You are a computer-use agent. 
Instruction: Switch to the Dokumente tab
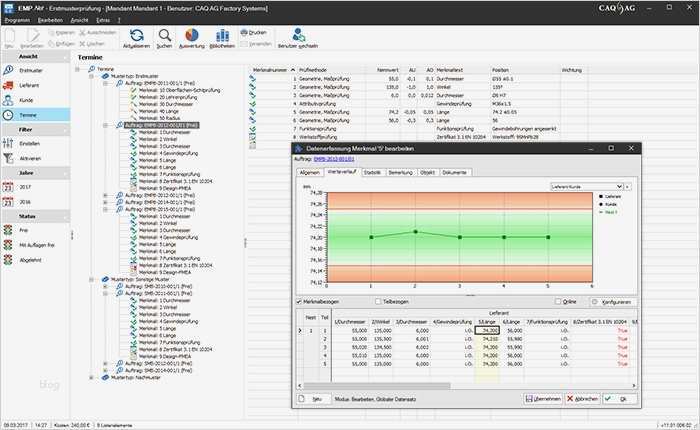454,172
